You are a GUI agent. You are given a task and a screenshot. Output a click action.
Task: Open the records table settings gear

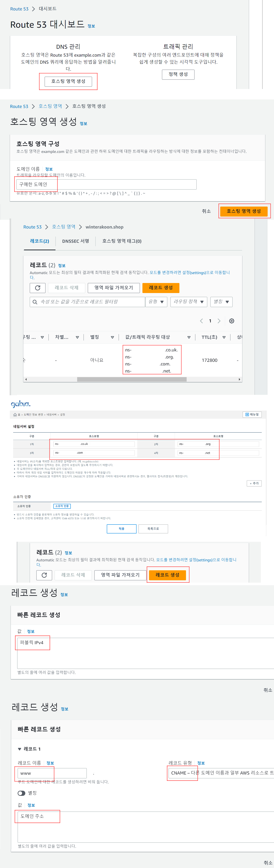(232, 321)
